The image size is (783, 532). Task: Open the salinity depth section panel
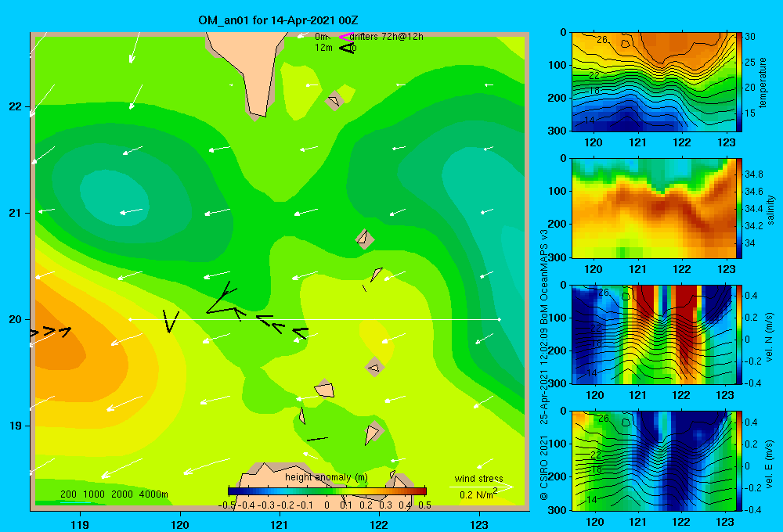tap(653, 208)
